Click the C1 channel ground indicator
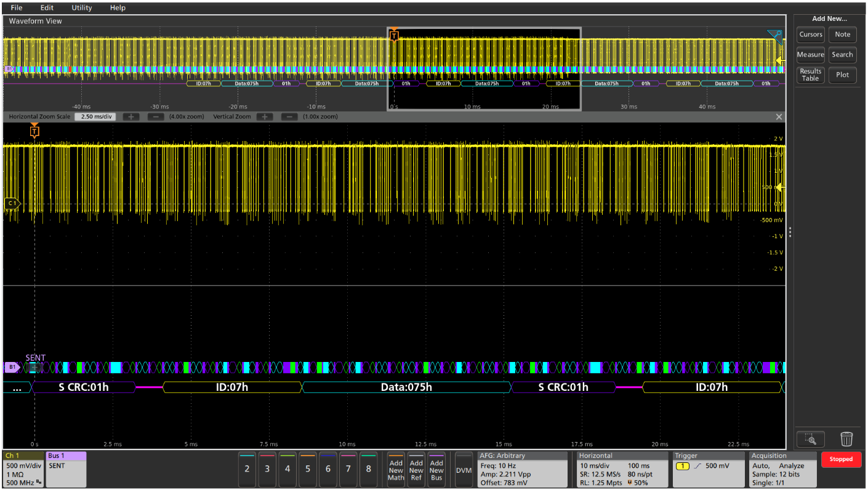This screenshot has width=868, height=490. pos(12,203)
